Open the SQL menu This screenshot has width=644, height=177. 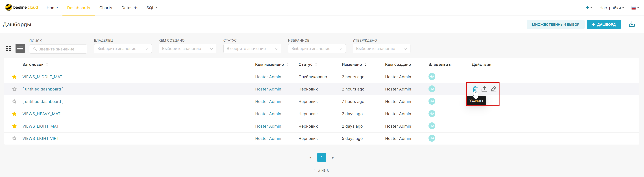(152, 8)
